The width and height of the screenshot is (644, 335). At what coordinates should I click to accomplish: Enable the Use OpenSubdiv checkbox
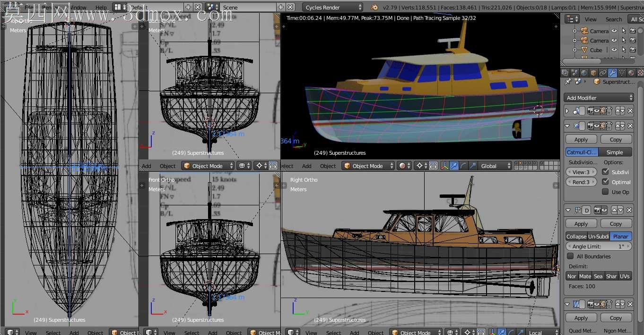605,192
